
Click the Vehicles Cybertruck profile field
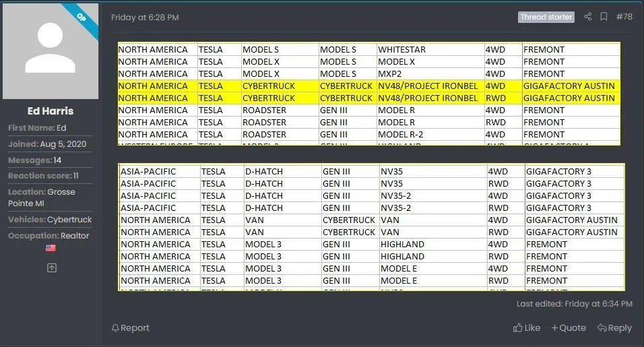pyautogui.click(x=69, y=220)
